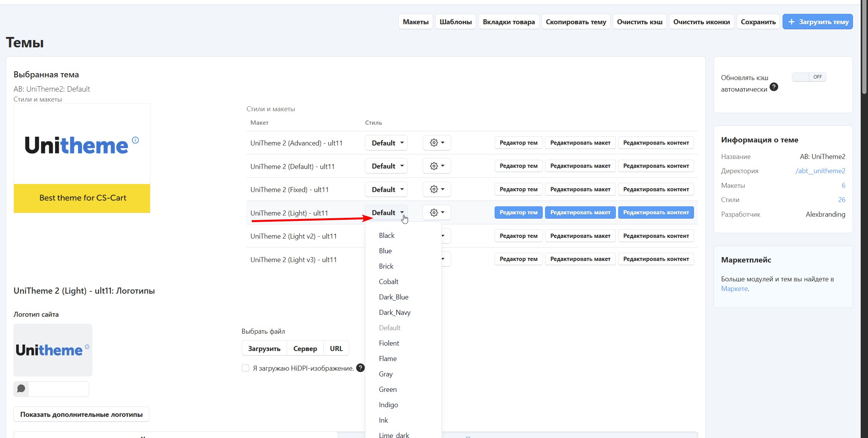Open Редактор тем for UniTheme 2 (Light v3)
The height and width of the screenshot is (438, 868).
click(518, 259)
